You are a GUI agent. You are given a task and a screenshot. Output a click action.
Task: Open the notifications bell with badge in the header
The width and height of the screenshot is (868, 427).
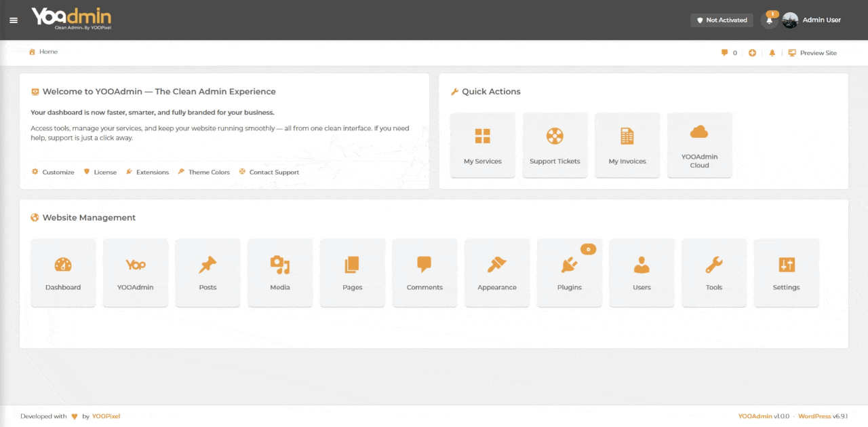tap(770, 20)
